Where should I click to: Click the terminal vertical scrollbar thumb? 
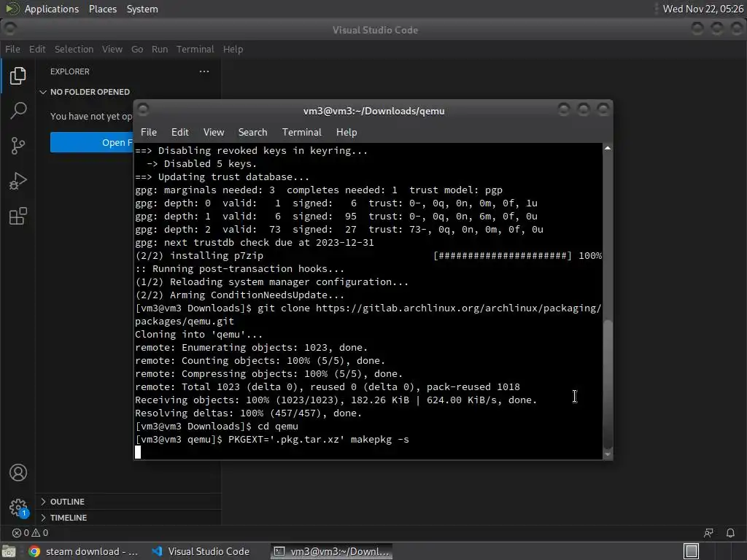click(608, 384)
